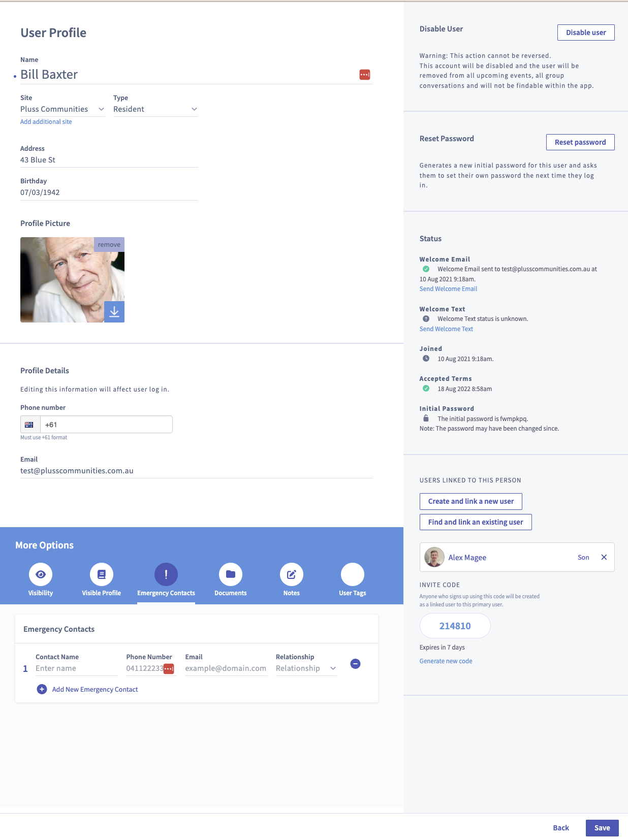Open the Visibility option
Screen dimensions: 628x840
click(41, 574)
